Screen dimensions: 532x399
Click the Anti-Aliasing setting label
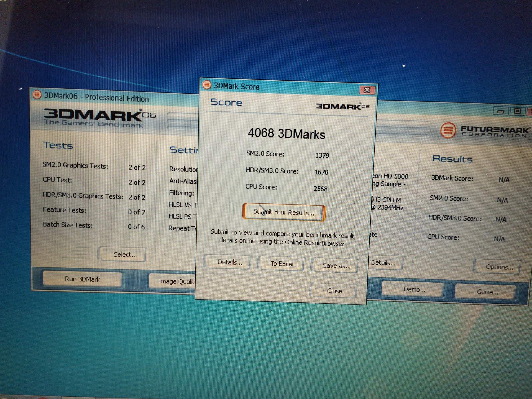(183, 181)
